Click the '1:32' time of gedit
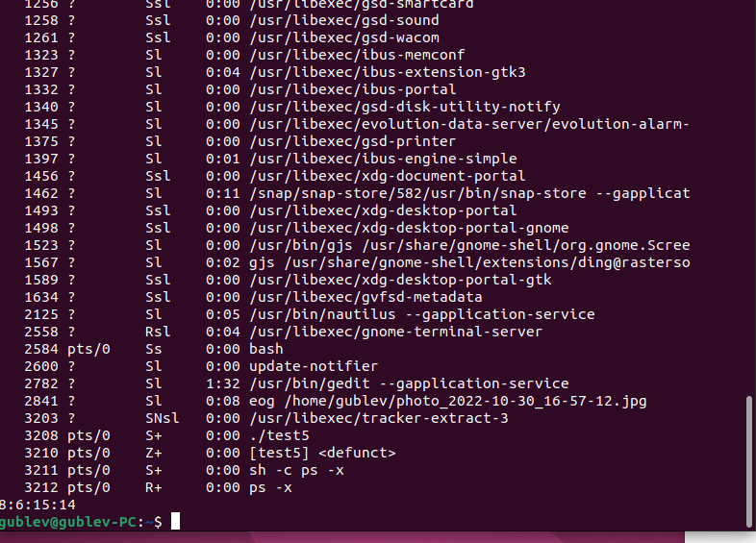This screenshot has height=543, width=756. (223, 384)
